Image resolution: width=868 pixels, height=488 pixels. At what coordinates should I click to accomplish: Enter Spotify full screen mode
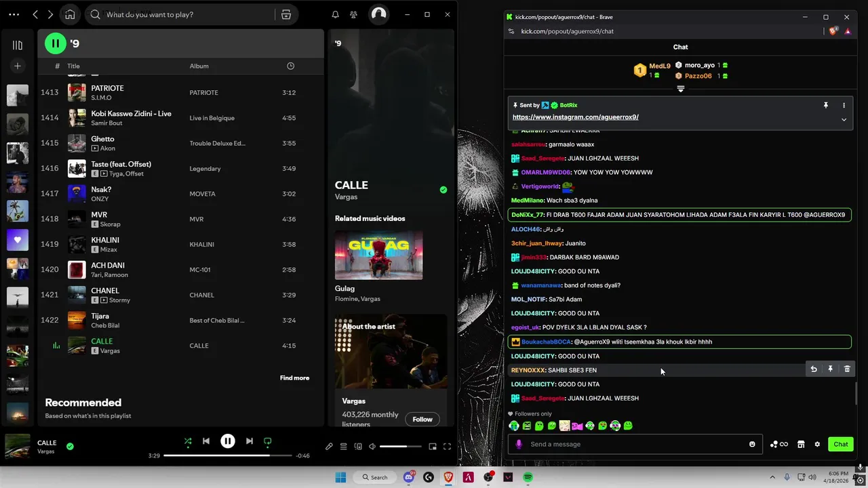[x=447, y=446]
